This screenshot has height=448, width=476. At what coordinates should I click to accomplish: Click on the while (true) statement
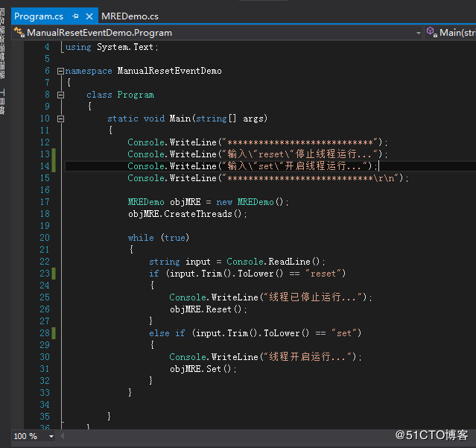coord(159,238)
